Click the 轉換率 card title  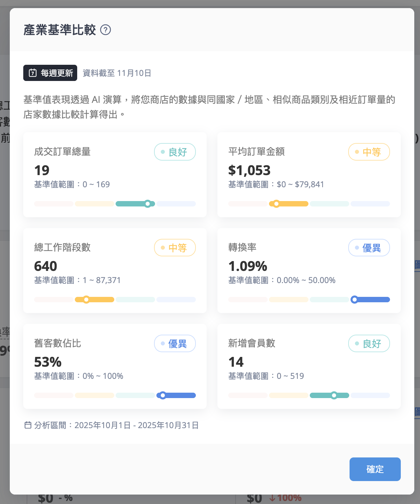pos(242,248)
